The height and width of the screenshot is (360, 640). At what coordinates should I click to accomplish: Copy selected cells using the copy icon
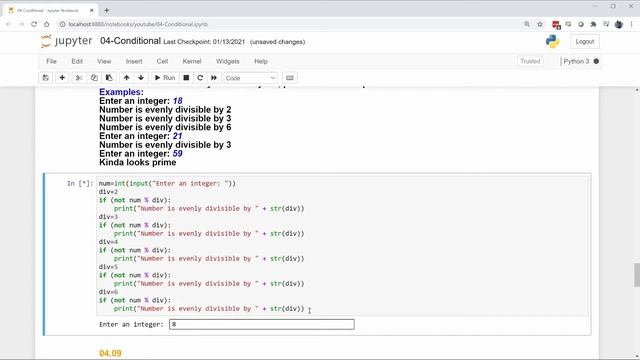[x=94, y=78]
